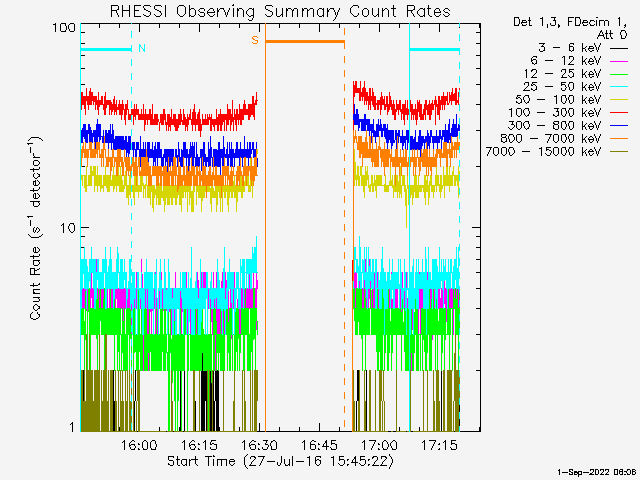Select the 3 - 6 keV legend label
This screenshot has width=640, height=480.
[x=569, y=48]
